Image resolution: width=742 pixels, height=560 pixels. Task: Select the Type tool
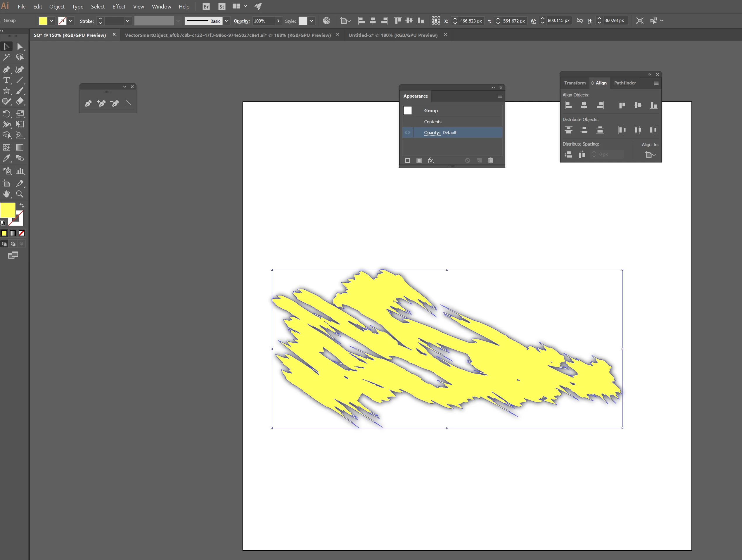[x=6, y=80]
